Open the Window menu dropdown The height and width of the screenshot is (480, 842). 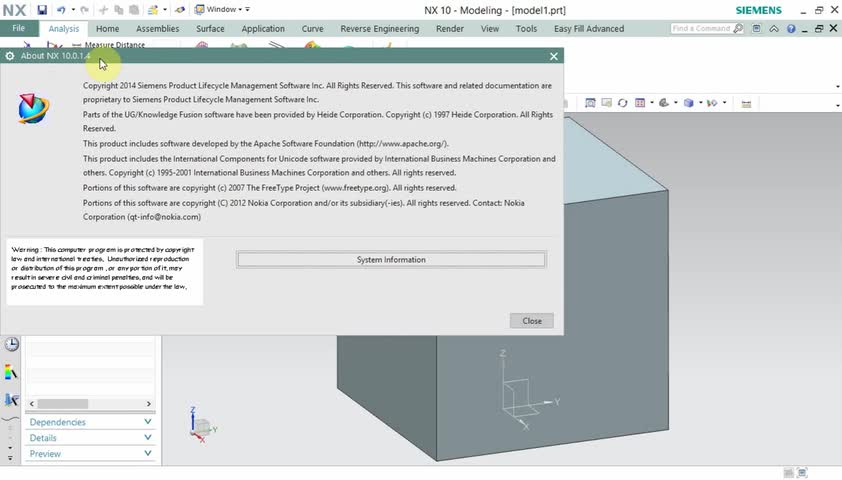[x=218, y=9]
